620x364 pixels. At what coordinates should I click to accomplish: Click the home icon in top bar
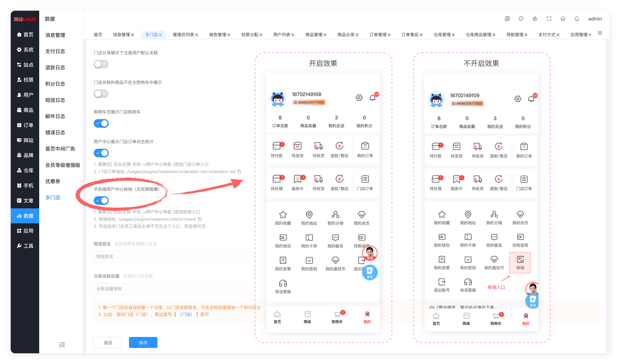pos(563,19)
